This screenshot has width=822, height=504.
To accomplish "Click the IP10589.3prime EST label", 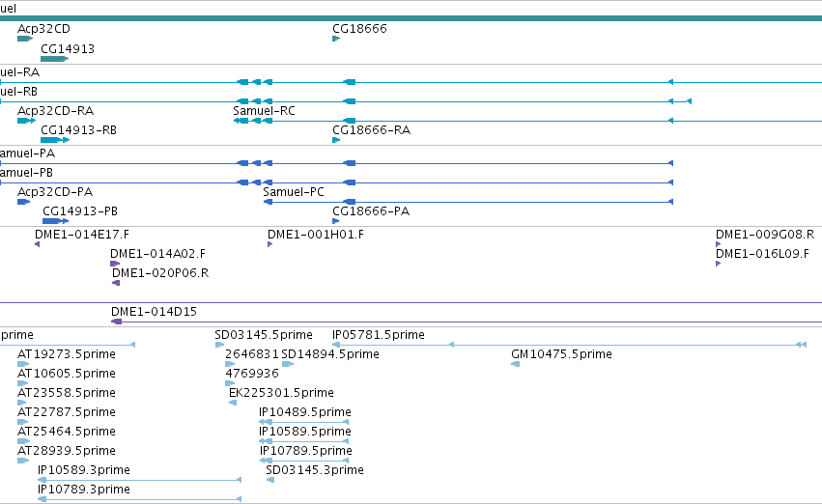I will pyautogui.click(x=84, y=470).
